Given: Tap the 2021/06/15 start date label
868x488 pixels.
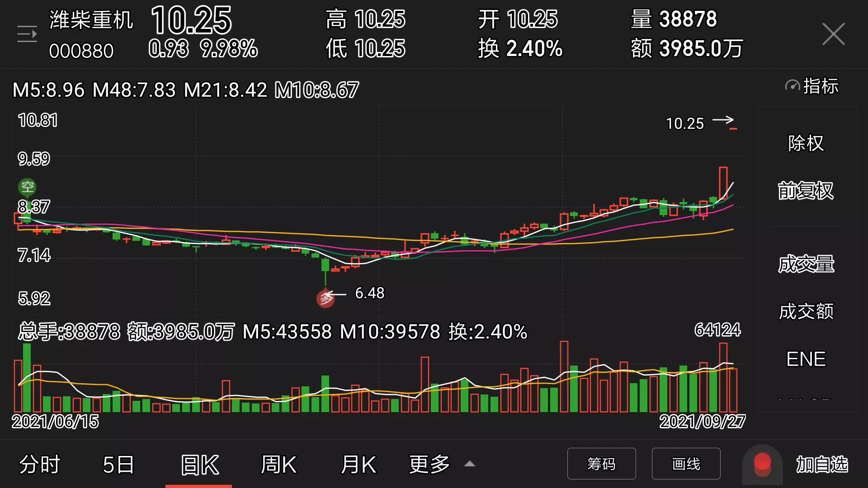Looking at the screenshot, I should (55, 422).
